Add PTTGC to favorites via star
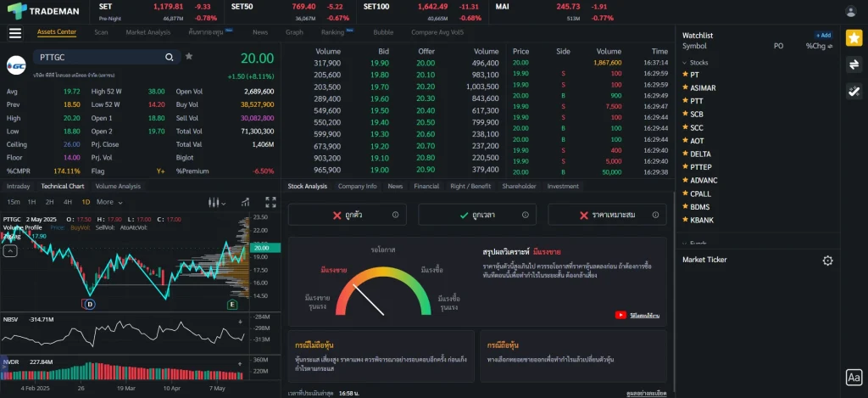This screenshot has width=868, height=398. point(189,57)
